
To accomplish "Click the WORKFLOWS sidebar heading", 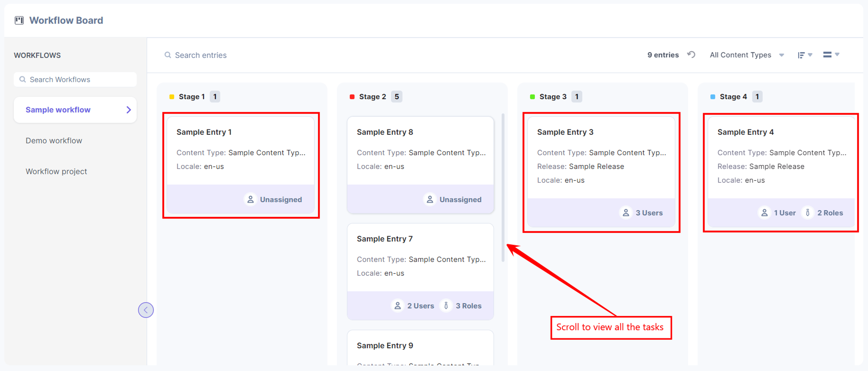I will point(37,55).
